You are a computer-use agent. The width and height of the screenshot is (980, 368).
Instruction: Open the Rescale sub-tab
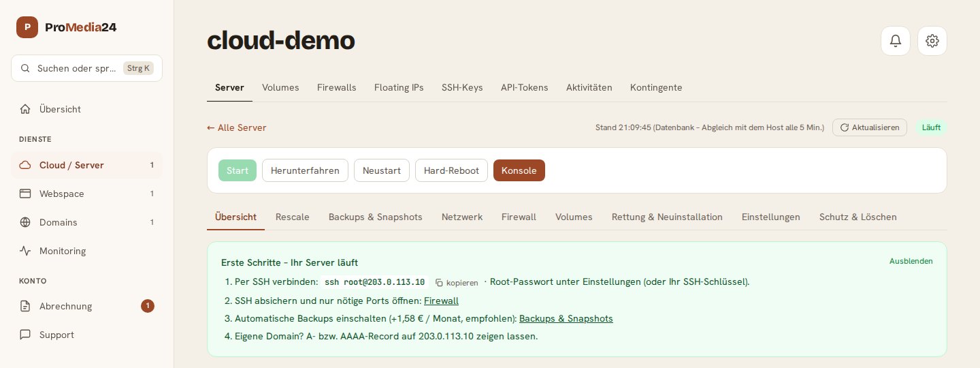point(293,217)
